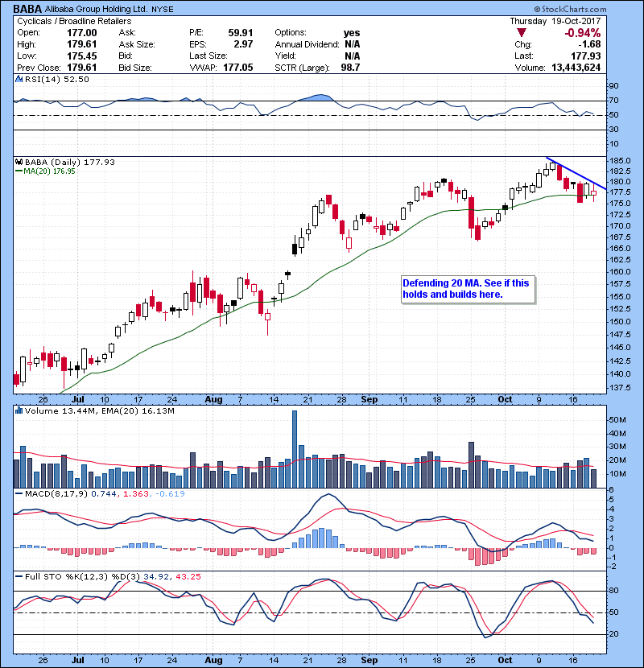Image resolution: width=644 pixels, height=668 pixels.
Task: Click the BABA candlestick icon in price panel
Action: click(x=19, y=162)
